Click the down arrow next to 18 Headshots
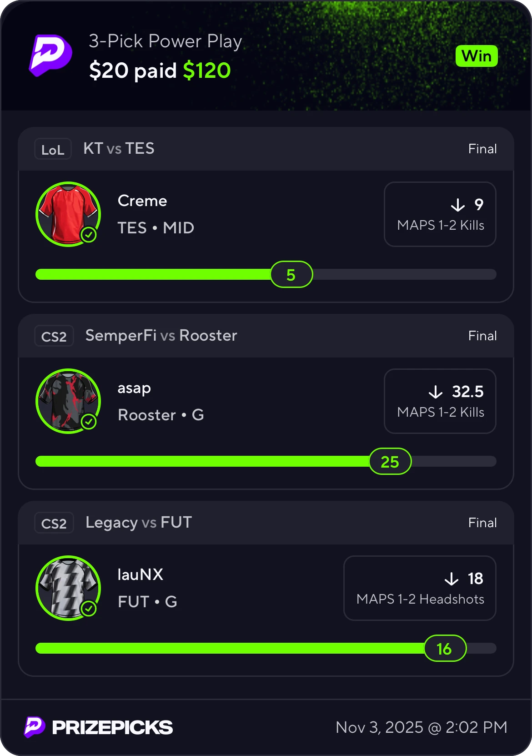The height and width of the screenshot is (756, 532). coord(452,579)
